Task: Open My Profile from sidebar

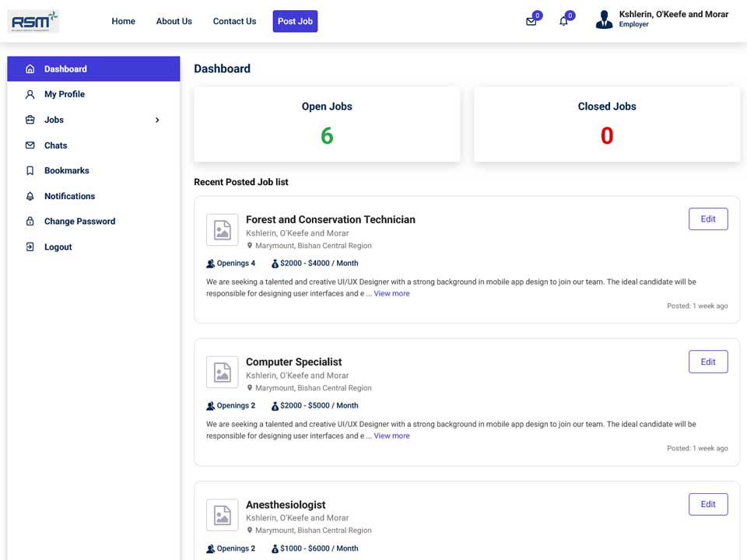Action: [x=93, y=94]
